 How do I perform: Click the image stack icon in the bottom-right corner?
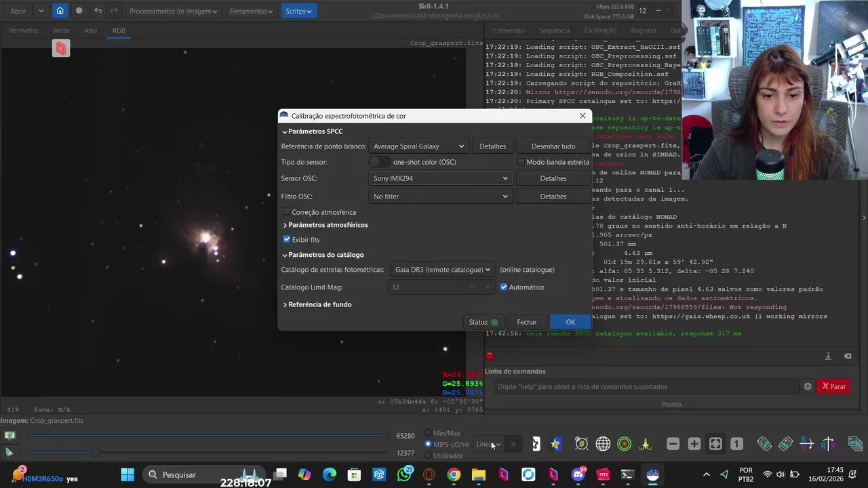[x=855, y=444]
